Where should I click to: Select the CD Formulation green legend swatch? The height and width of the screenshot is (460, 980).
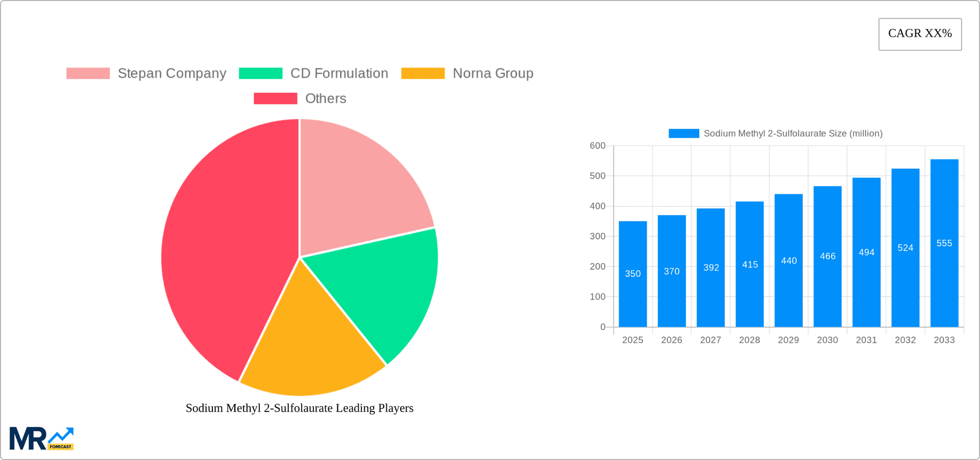(261, 73)
